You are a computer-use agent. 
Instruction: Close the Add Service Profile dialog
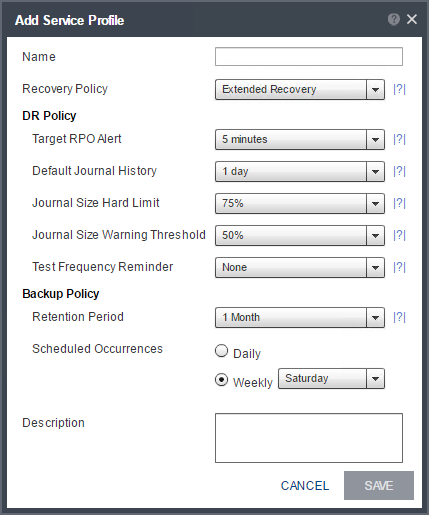click(412, 19)
